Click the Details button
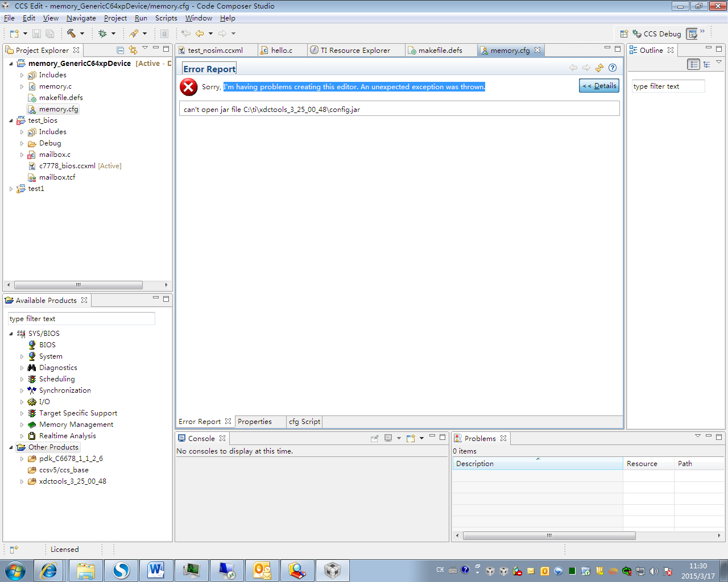Viewport: 728px width, 582px height. pyautogui.click(x=599, y=86)
